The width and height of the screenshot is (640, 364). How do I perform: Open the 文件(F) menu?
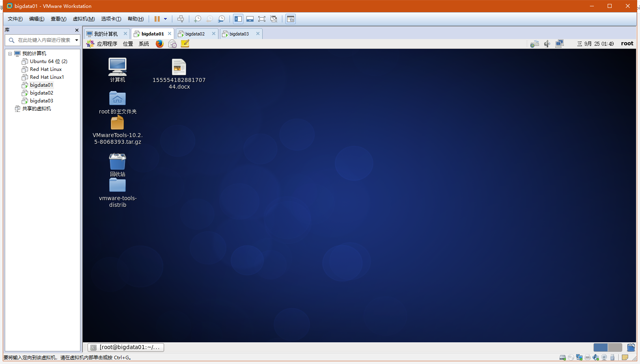point(15,19)
